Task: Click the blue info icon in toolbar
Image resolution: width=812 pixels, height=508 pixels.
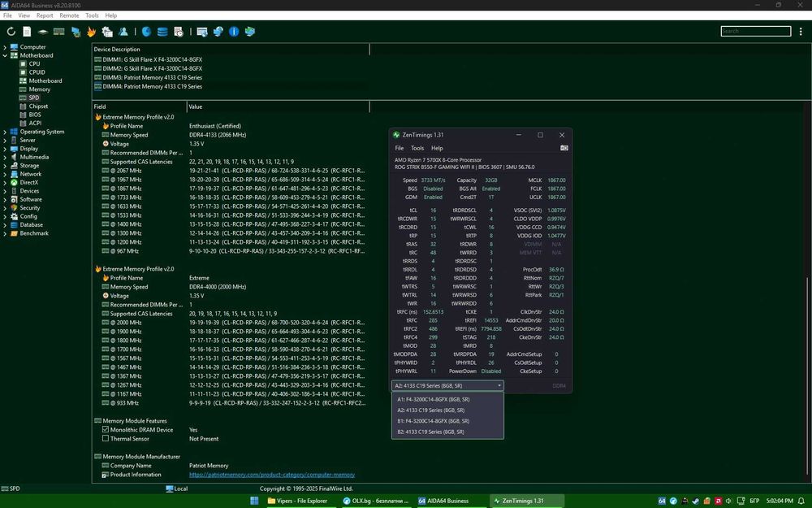Action: pos(234,32)
